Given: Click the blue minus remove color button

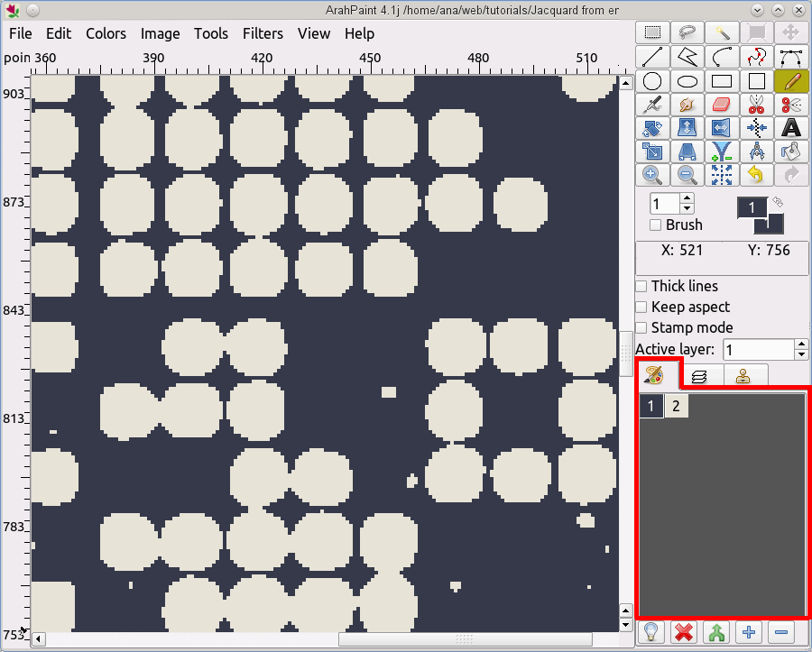Looking at the screenshot, I should (781, 632).
